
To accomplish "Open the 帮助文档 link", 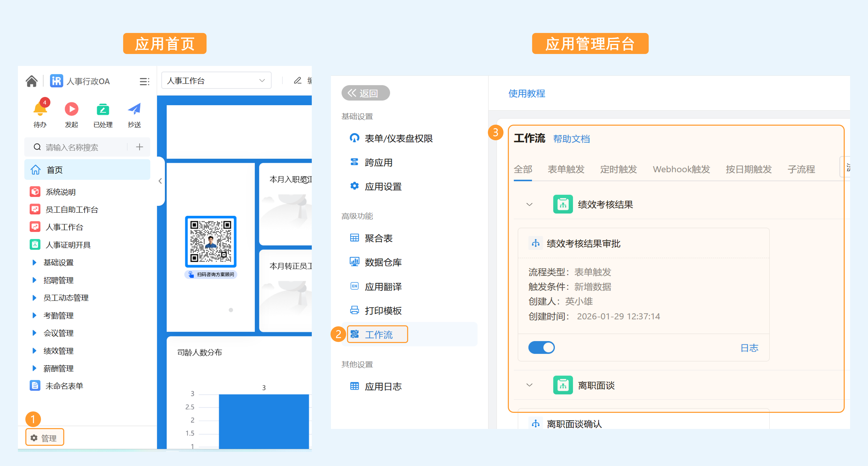I will click(x=571, y=139).
